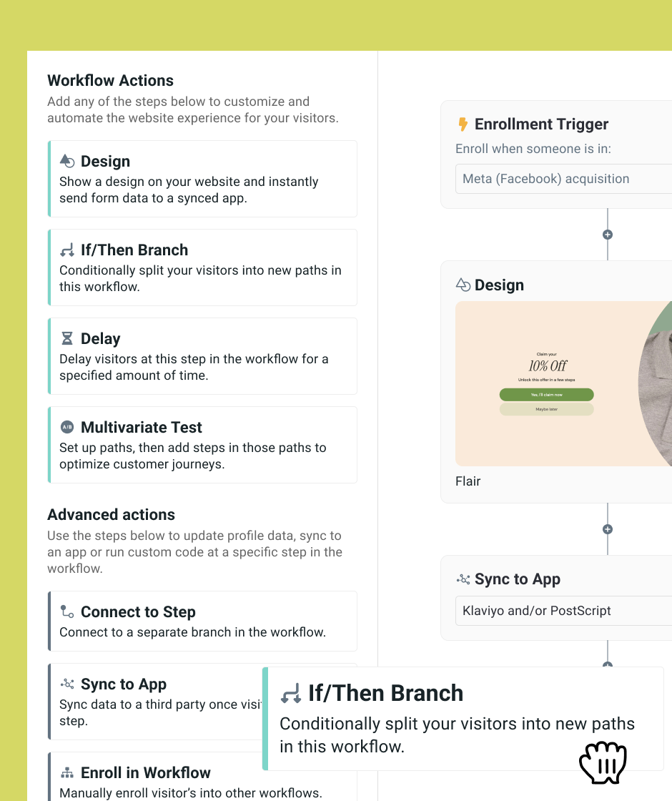The height and width of the screenshot is (801, 672).
Task: Click the Multivariate Test A/B icon
Action: [x=67, y=428]
